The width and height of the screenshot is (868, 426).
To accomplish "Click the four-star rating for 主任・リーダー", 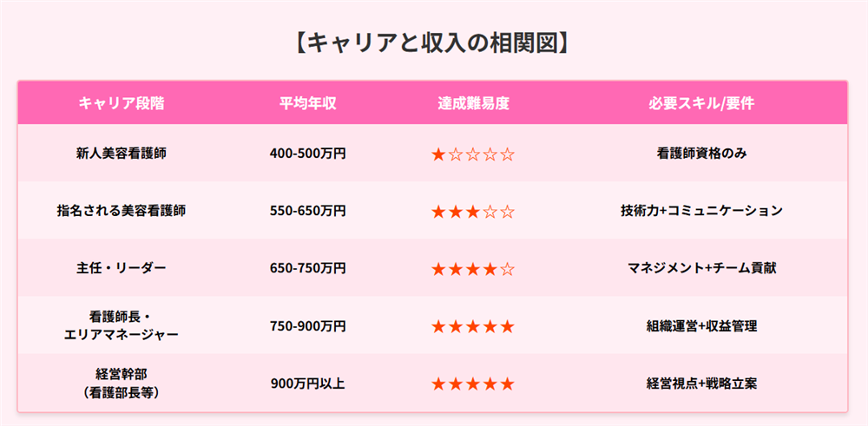I will pyautogui.click(x=473, y=269).
